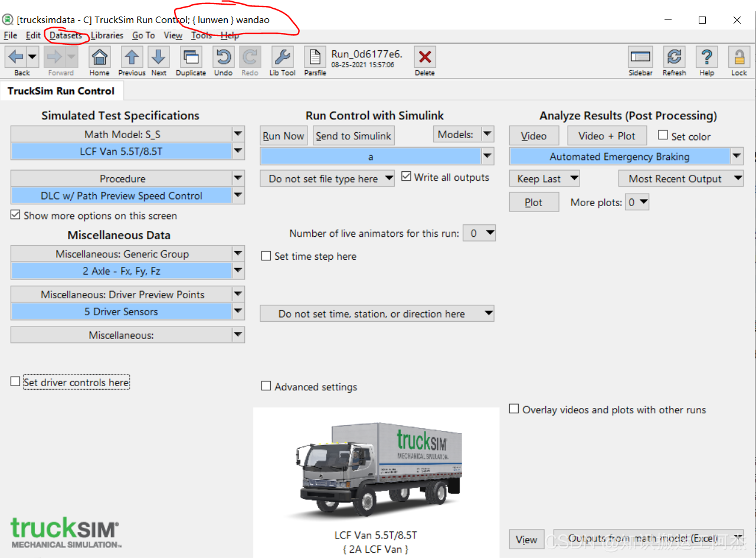Open the Back history dropdown arrow
The width and height of the screenshot is (756, 558).
tap(32, 57)
